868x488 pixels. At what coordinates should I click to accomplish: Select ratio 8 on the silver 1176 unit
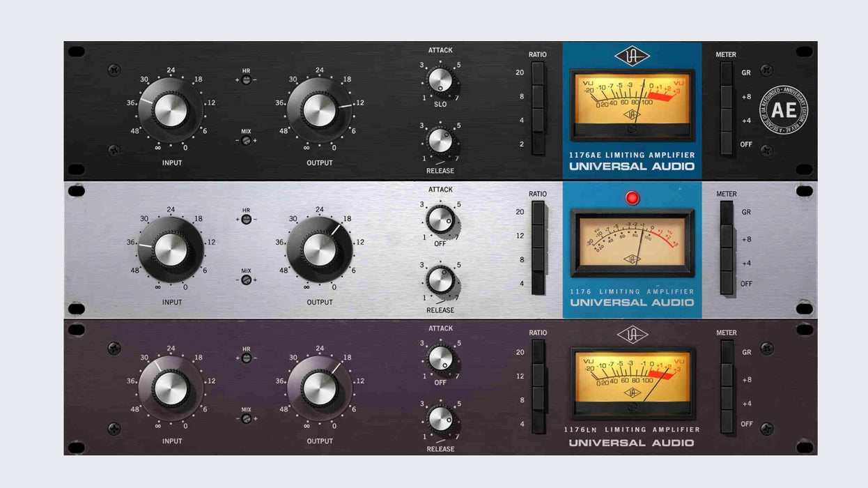tap(538, 259)
